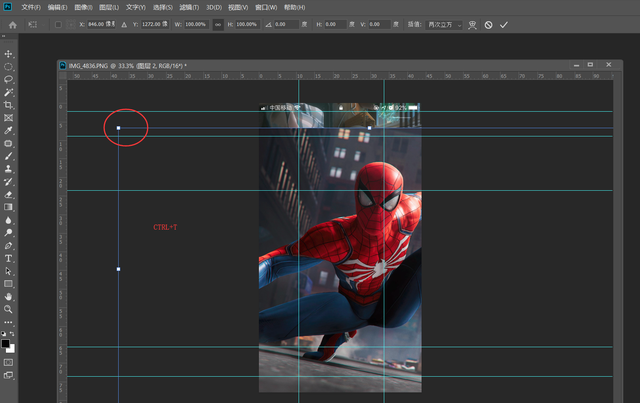Viewport: 640px width, 403px height.
Task: Toggle the reference point checkbox
Action: click(58, 24)
